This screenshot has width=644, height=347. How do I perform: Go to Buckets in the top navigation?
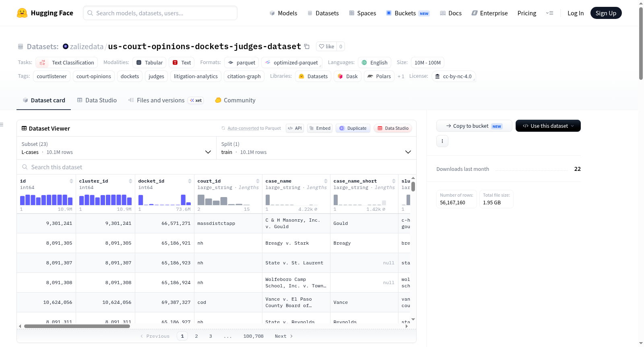(408, 13)
